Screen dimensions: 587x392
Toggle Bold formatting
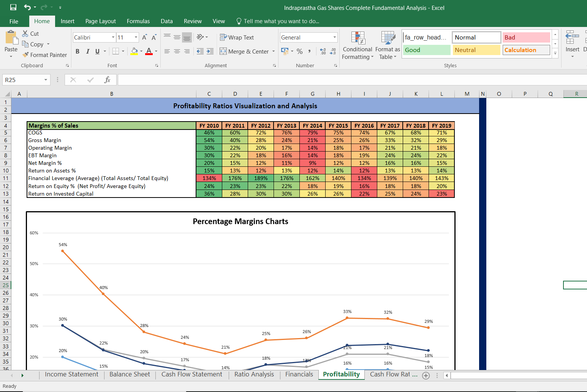point(78,51)
